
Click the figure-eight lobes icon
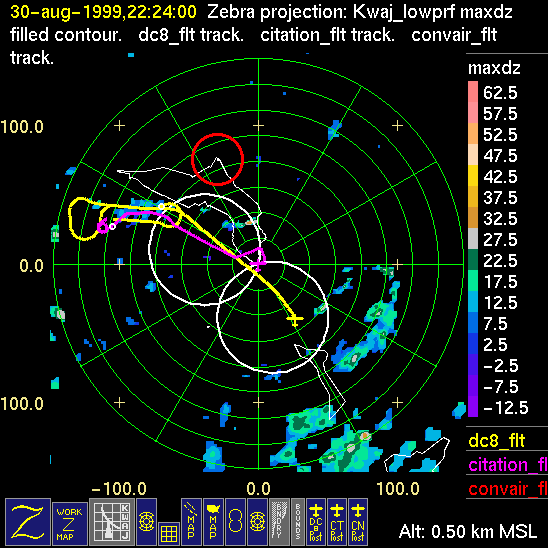235,522
